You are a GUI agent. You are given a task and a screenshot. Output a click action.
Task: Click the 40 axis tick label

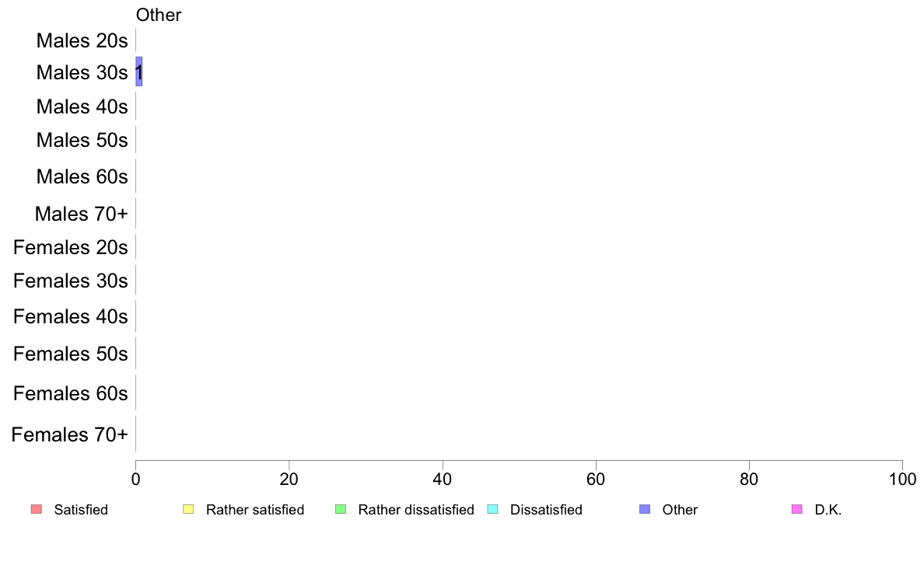(443, 480)
